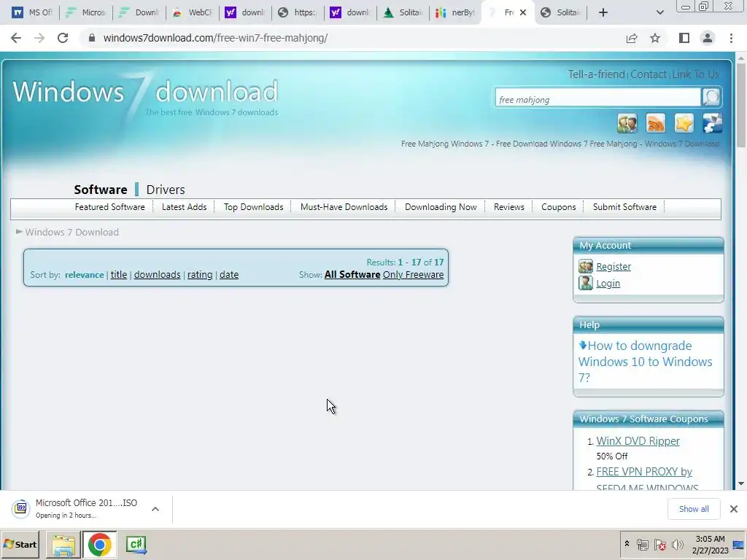747x560 pixels.
Task: Click the blue puzzle share icon
Action: point(712,123)
